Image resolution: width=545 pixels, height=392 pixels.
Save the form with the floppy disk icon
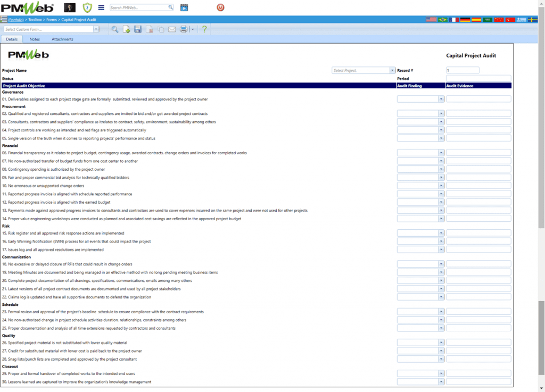(138, 29)
